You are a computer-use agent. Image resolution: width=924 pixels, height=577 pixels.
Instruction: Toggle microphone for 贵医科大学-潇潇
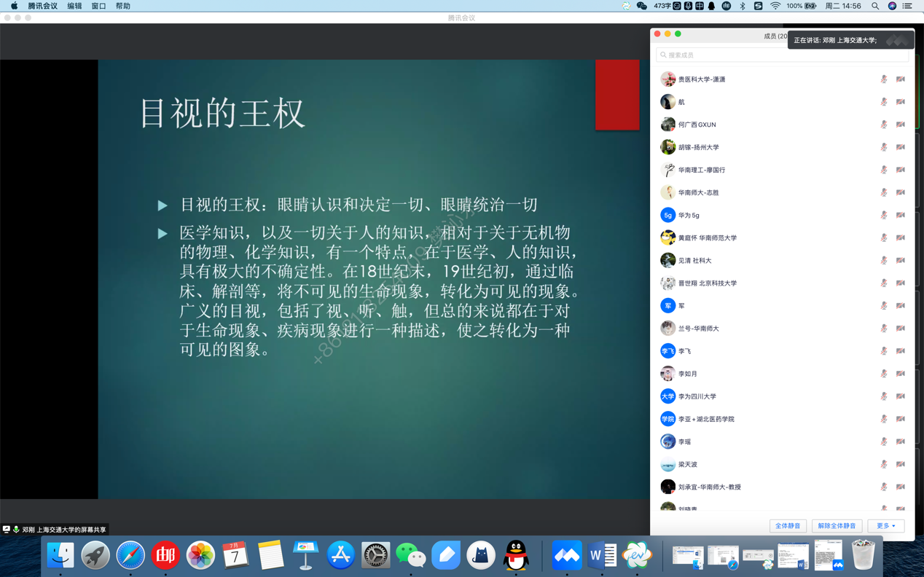click(884, 79)
